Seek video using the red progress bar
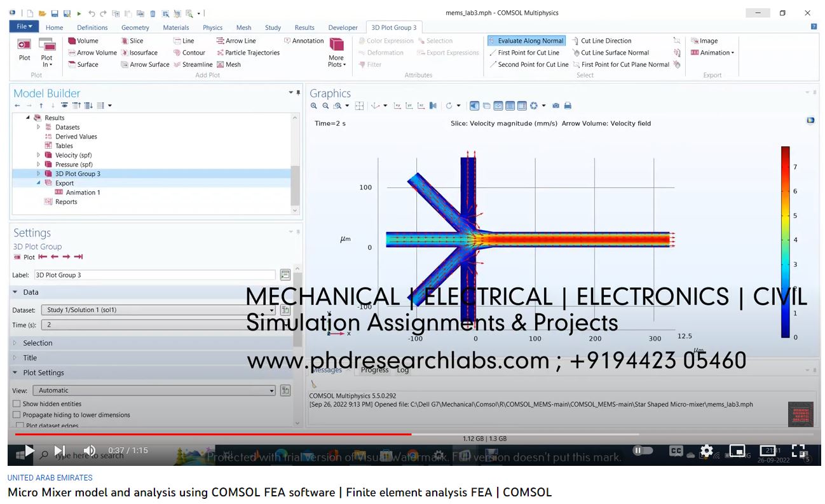Screen dimensions: 825x504 (213, 435)
